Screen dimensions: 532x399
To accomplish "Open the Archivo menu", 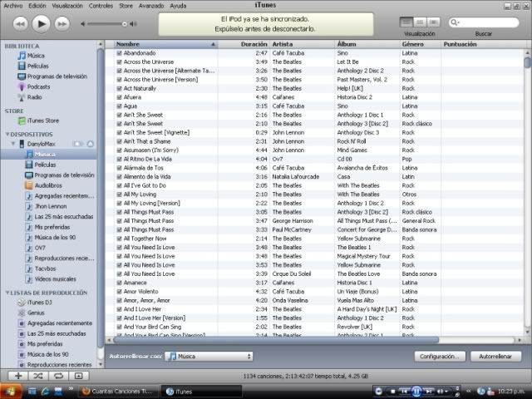I will tap(13, 6).
